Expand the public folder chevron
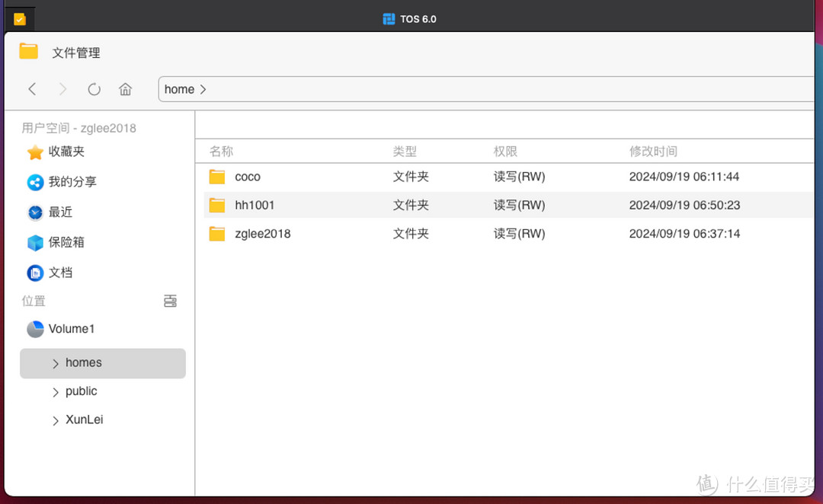 (x=56, y=392)
